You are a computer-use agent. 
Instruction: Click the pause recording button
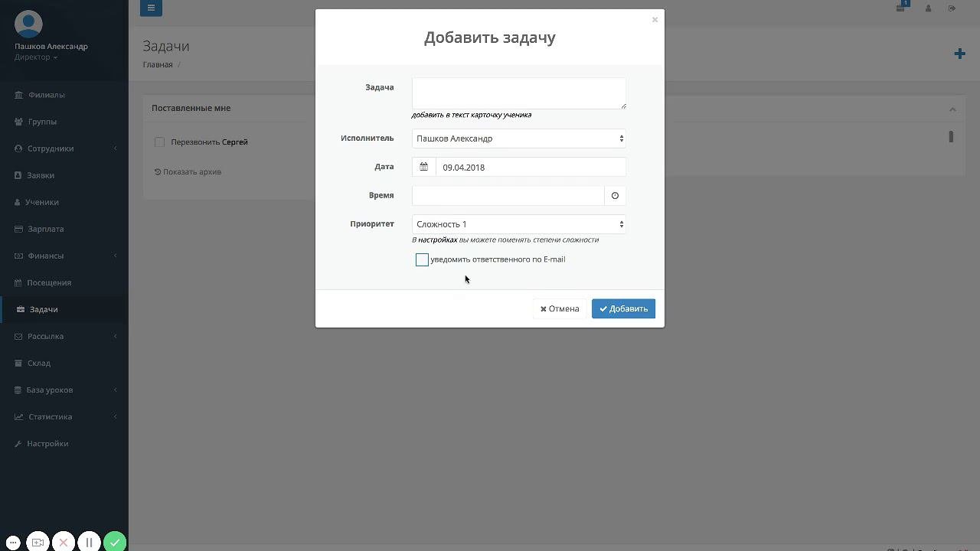pos(89,542)
